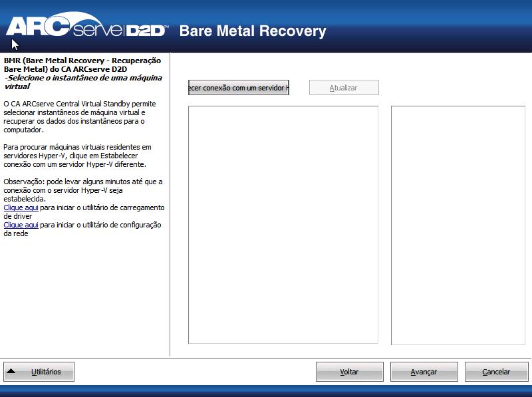Cancel the recovery with Cancelar
Image resolution: width=532 pixels, height=397 pixels.
point(495,371)
